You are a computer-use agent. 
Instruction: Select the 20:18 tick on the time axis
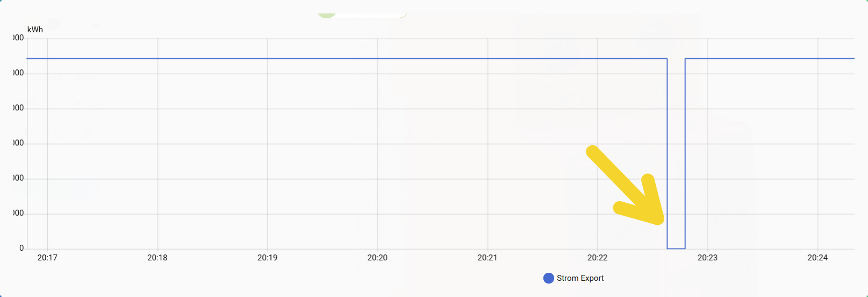(x=157, y=258)
